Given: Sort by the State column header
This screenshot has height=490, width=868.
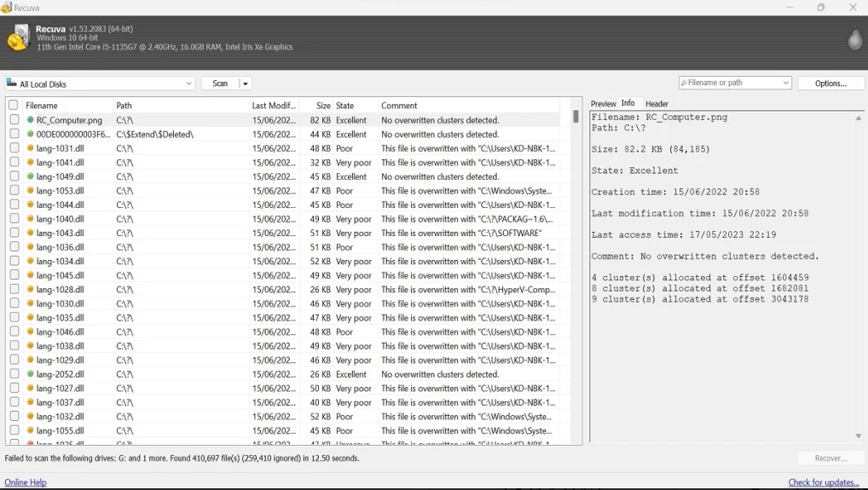Looking at the screenshot, I should (x=356, y=106).
